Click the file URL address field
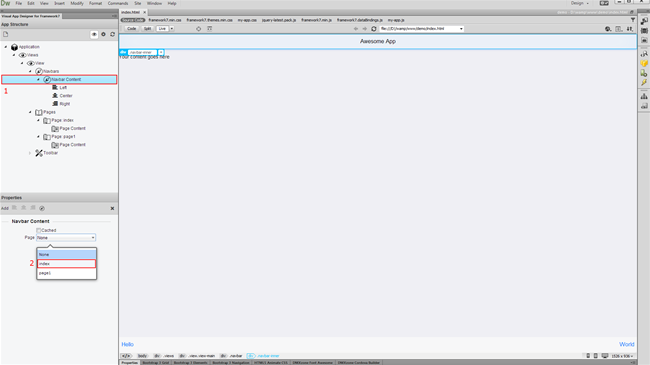650x365 pixels. coord(421,29)
